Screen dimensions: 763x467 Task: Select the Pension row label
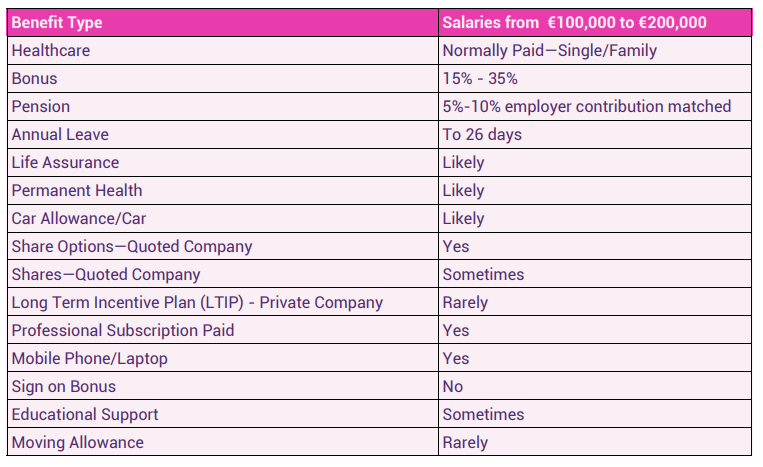[x=41, y=107]
